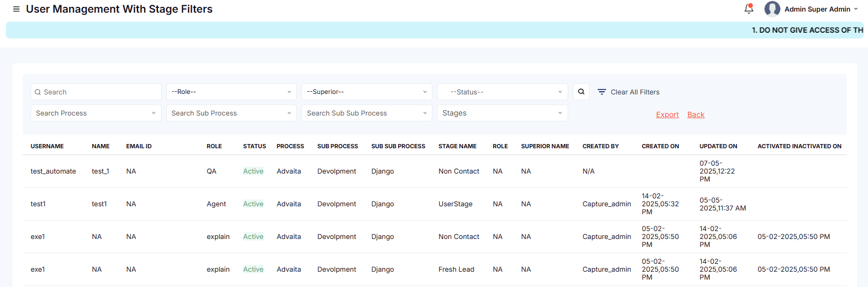This screenshot has height=287, width=868.
Task: Click the PROCESS column header
Action: (x=290, y=146)
